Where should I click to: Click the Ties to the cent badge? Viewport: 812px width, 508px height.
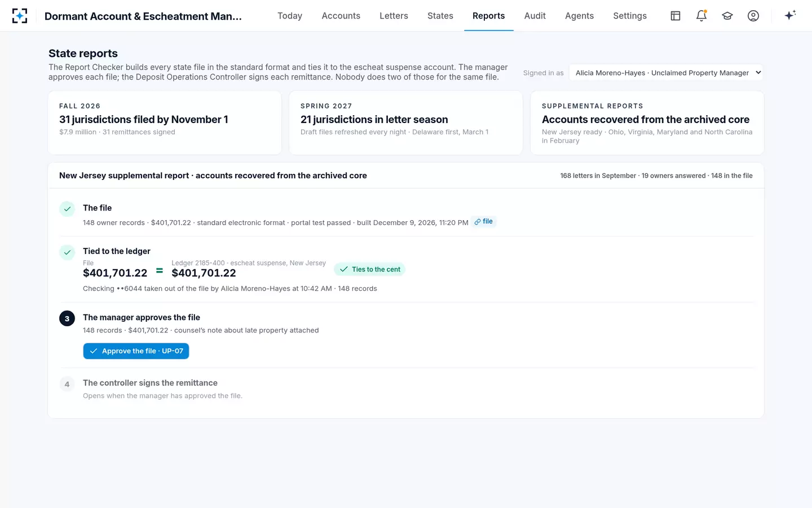pyautogui.click(x=370, y=269)
